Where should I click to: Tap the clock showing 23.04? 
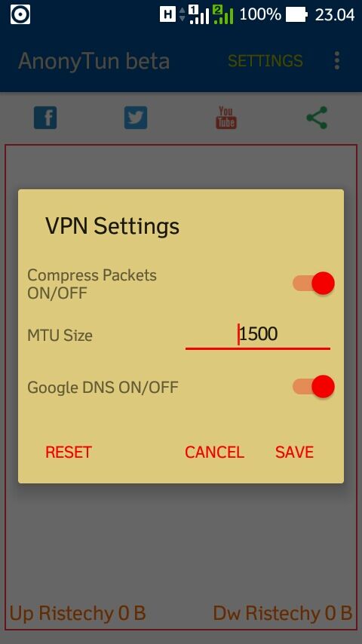click(x=334, y=15)
